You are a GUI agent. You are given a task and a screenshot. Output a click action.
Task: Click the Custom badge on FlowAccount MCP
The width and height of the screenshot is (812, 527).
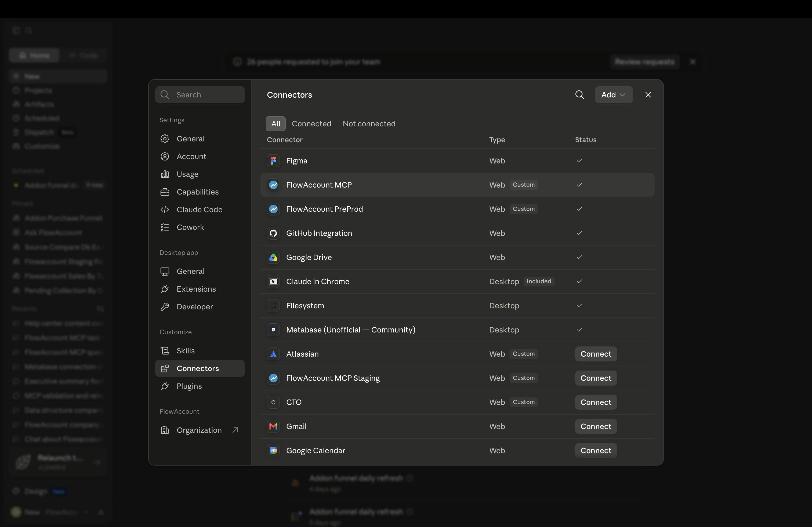point(524,185)
